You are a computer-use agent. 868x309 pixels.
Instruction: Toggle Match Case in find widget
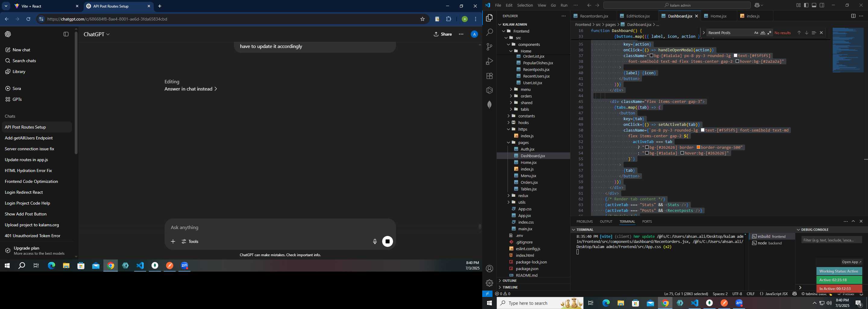coord(756,33)
